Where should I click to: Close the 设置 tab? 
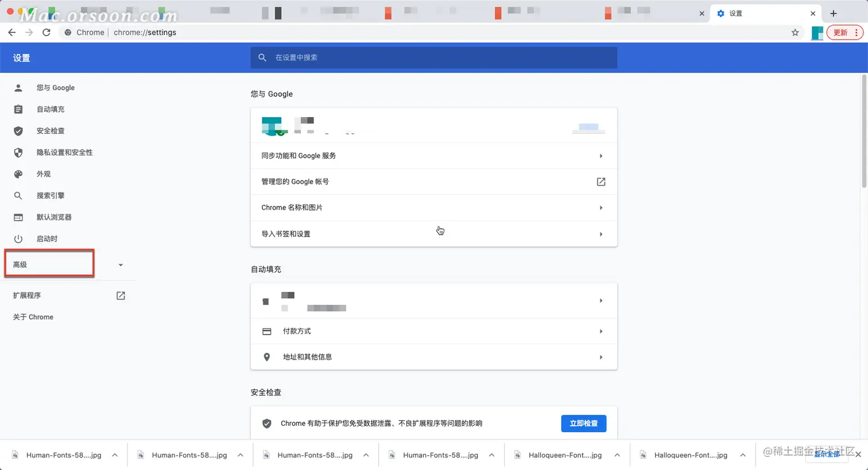tap(813, 13)
